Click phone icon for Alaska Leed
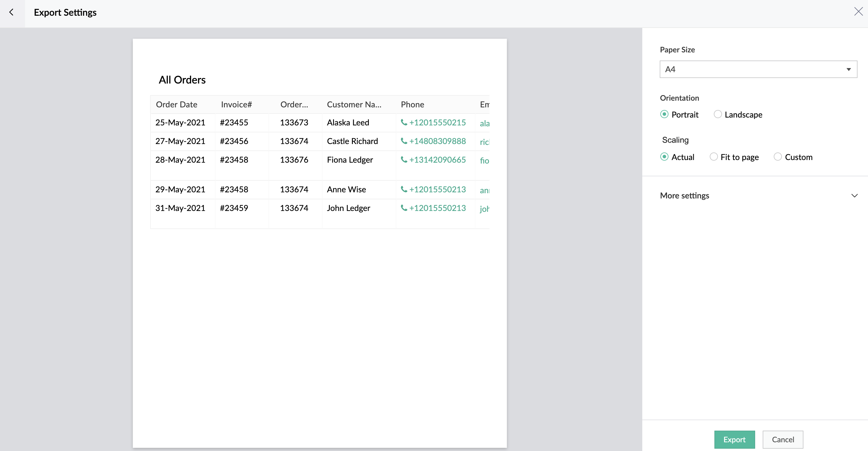This screenshot has height=451, width=868. point(404,122)
